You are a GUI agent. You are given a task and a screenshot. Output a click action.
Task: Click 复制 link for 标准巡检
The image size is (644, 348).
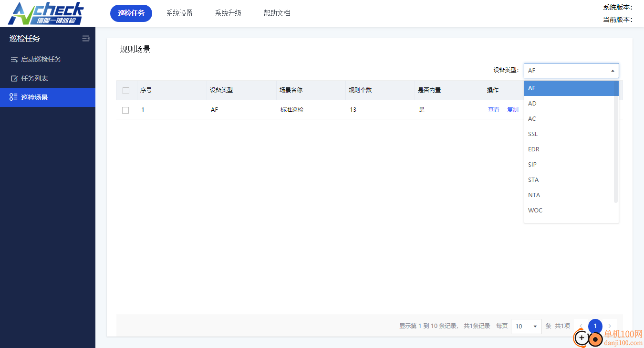click(x=513, y=110)
